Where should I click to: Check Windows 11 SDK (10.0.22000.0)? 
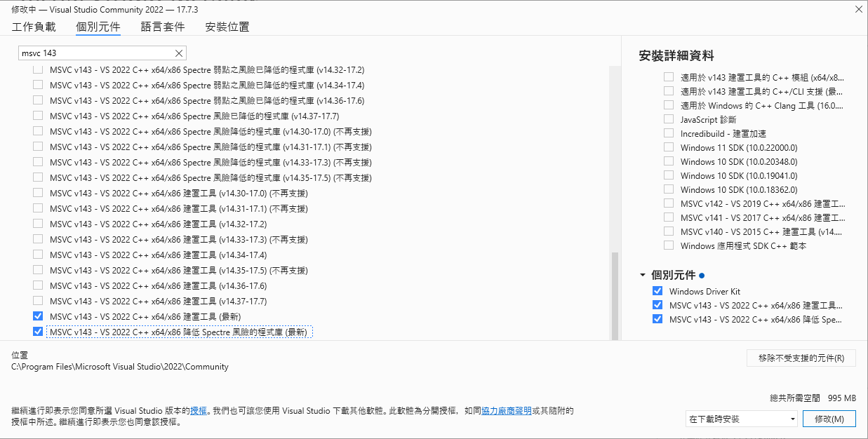pyautogui.click(x=669, y=148)
